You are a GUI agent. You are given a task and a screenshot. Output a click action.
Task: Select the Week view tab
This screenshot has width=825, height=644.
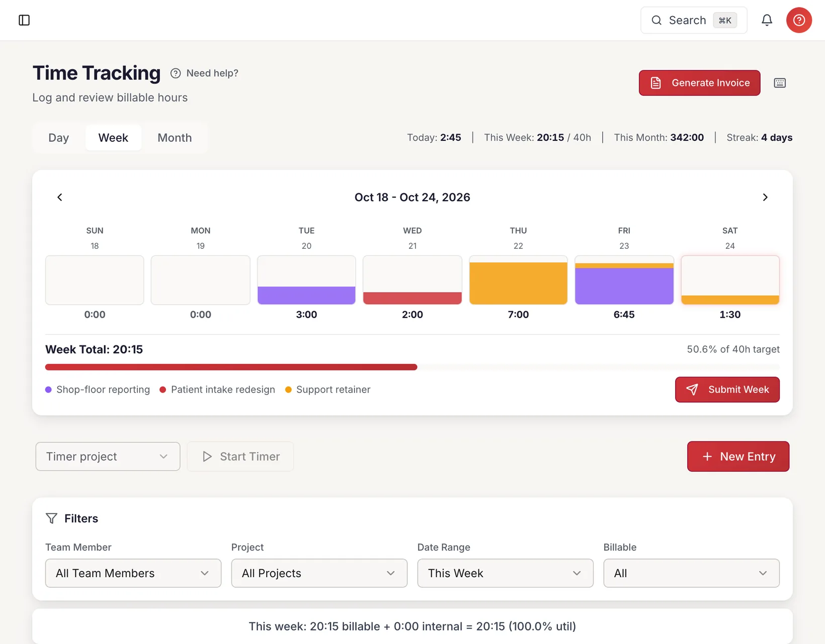pos(113,138)
